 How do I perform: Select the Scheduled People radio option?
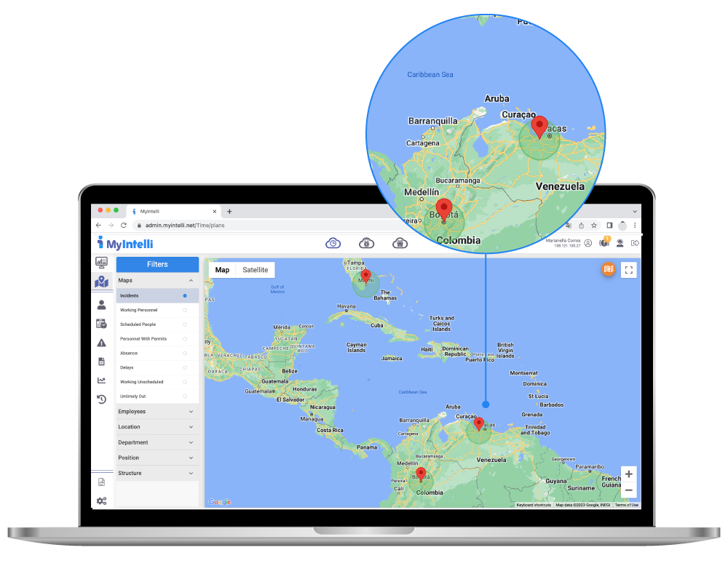(x=185, y=324)
